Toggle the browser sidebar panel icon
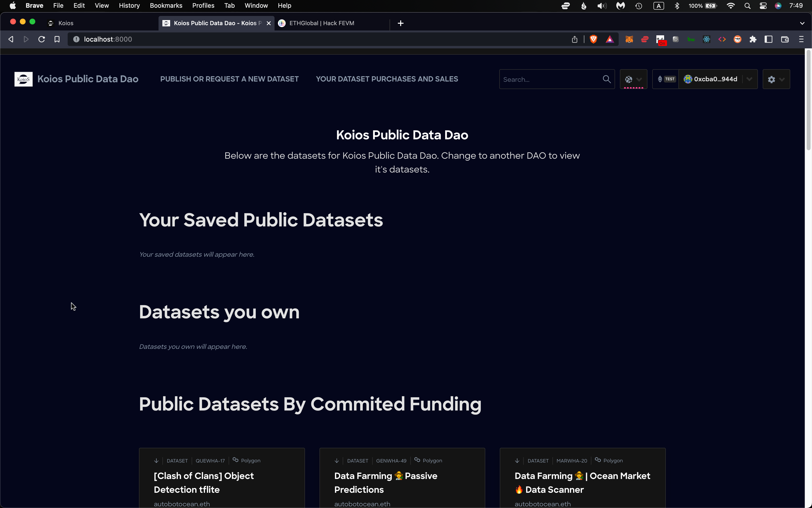The width and height of the screenshot is (812, 508). coord(768,39)
